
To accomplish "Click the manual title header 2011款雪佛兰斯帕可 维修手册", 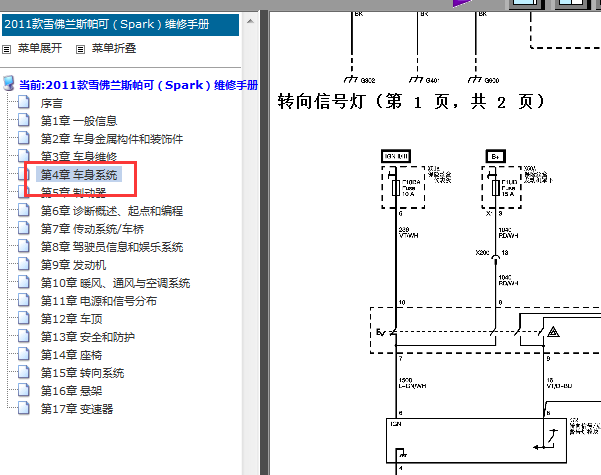I will [120, 25].
